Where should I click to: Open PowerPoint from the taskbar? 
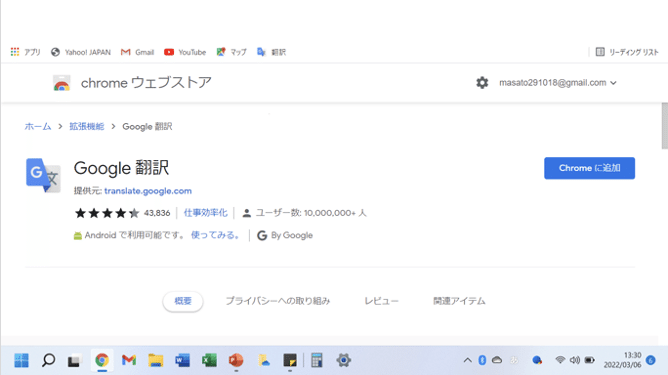coord(236,361)
